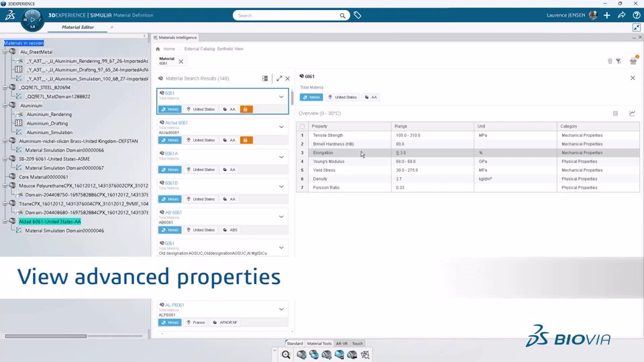This screenshot has height=362, width=644.
Task: Toggle the Metals tag on the AB 6061 card
Action: [x=170, y=230]
